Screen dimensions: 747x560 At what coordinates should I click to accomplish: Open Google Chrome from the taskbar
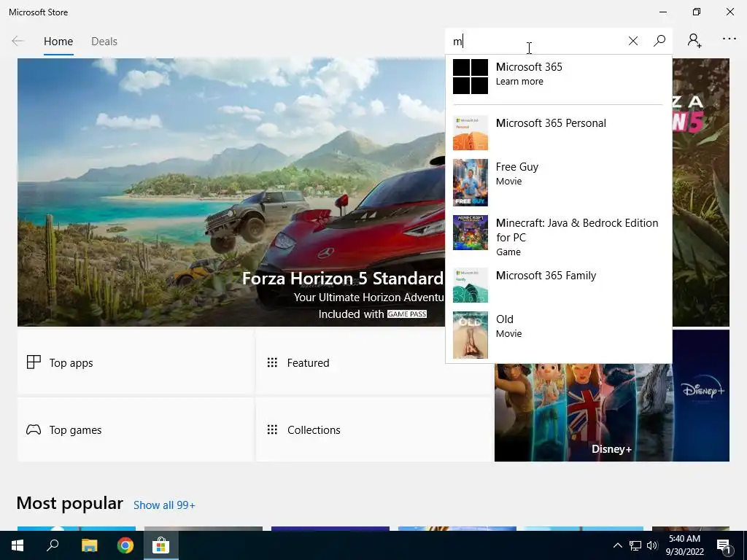point(125,545)
